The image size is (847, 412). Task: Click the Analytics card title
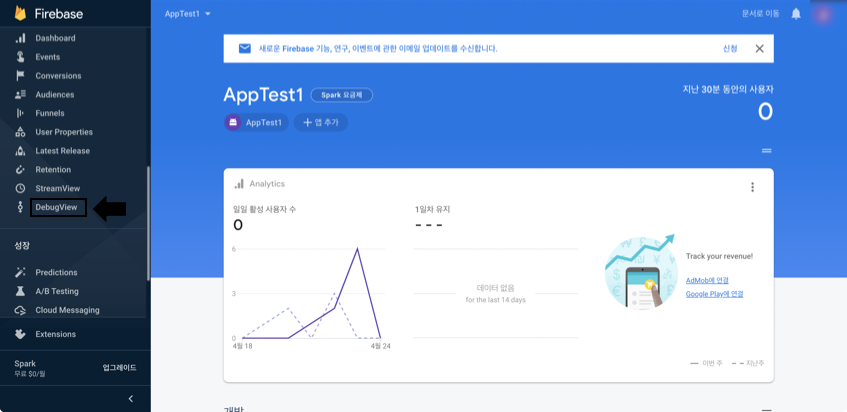click(267, 184)
